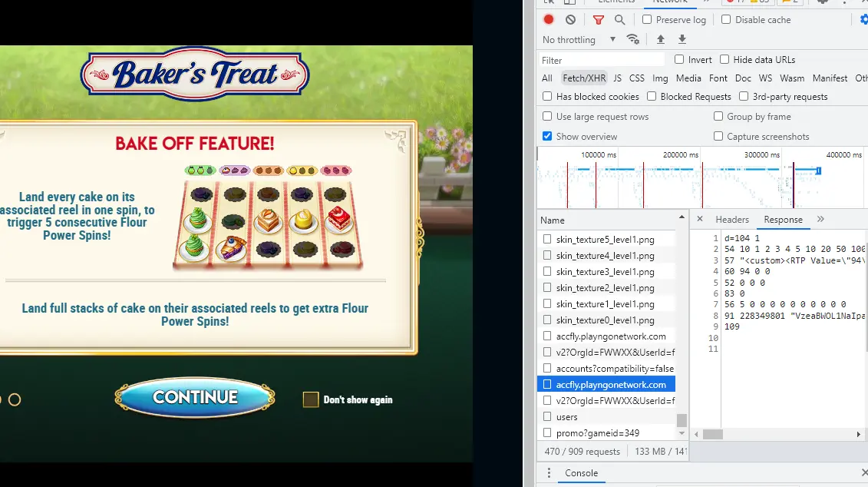
Task: Click the request list scroll-up arrow
Action: [682, 217]
